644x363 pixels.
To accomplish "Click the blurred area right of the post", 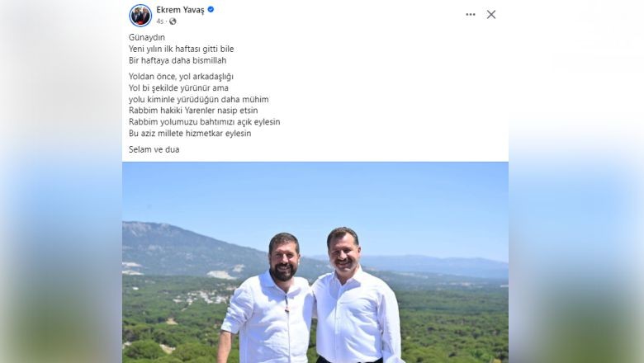I will [x=576, y=181].
